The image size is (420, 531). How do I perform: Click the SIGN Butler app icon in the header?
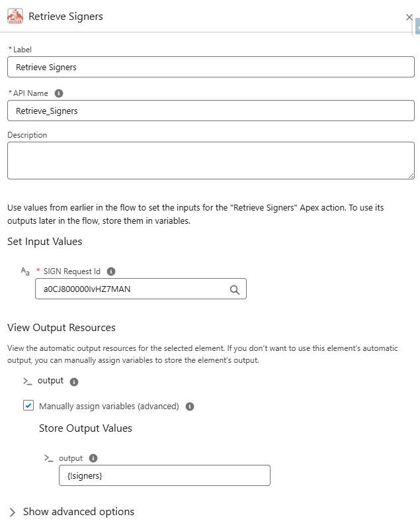pyautogui.click(x=15, y=16)
